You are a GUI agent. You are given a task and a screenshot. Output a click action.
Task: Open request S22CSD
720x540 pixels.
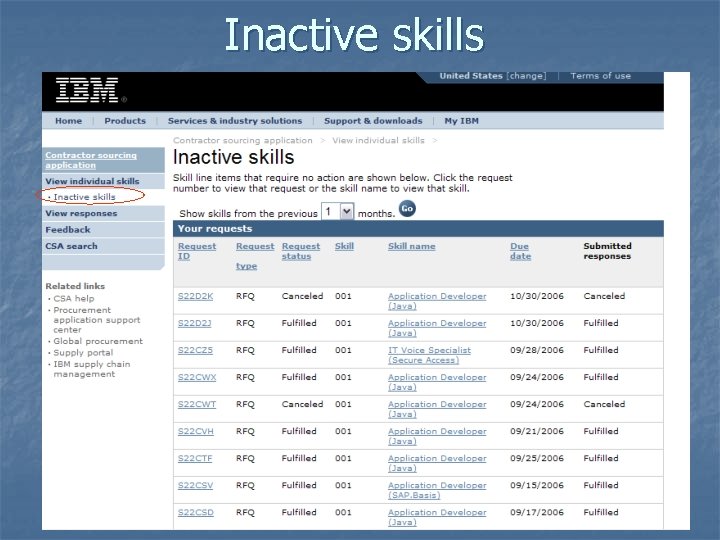pyautogui.click(x=196, y=513)
